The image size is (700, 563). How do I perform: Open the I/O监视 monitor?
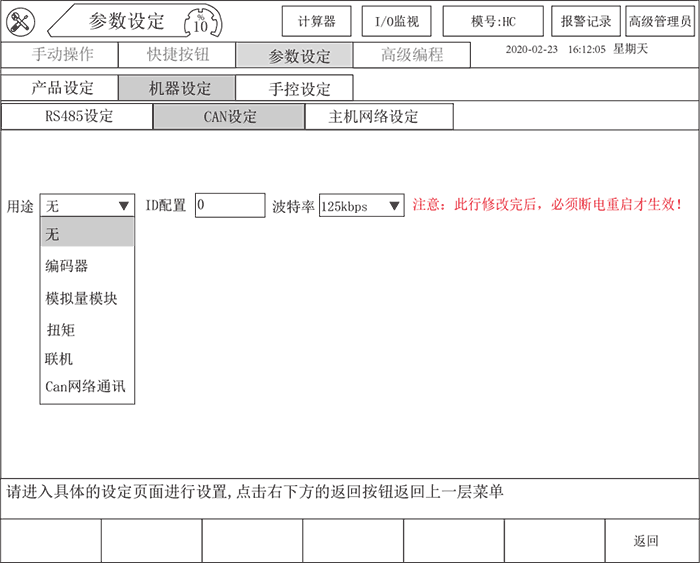(x=396, y=21)
